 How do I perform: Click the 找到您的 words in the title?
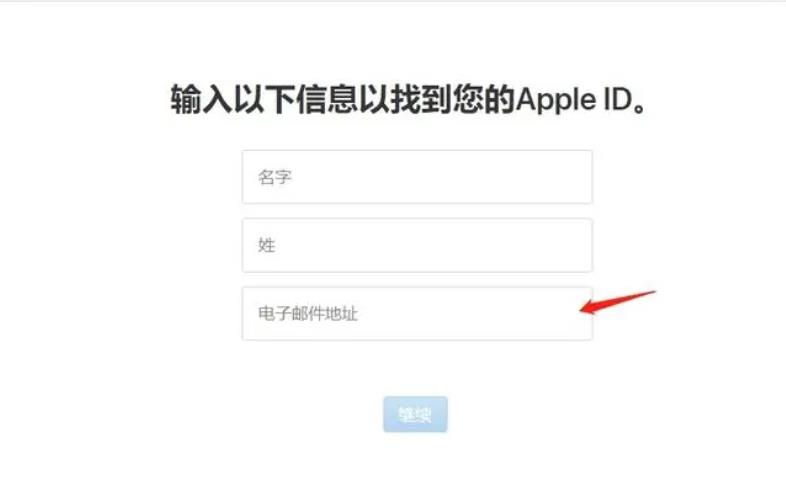[453, 99]
